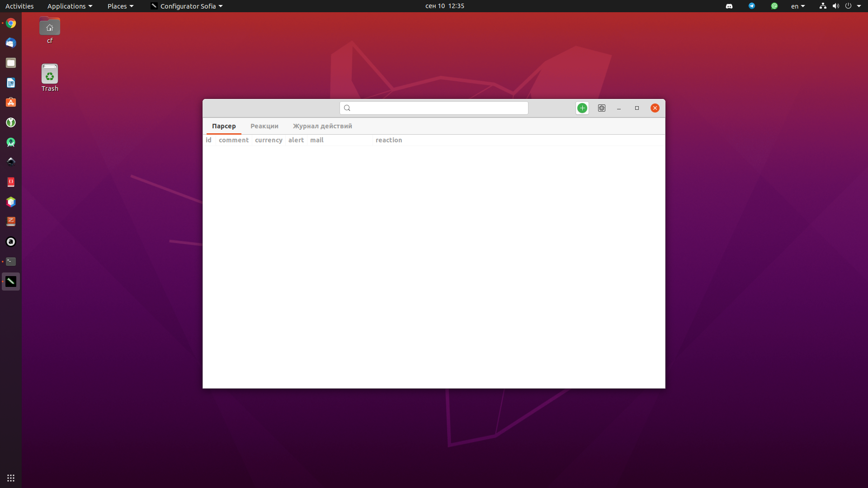Screen dimensions: 868x488
Task: Click the Telegram tray icon
Action: (751, 6)
